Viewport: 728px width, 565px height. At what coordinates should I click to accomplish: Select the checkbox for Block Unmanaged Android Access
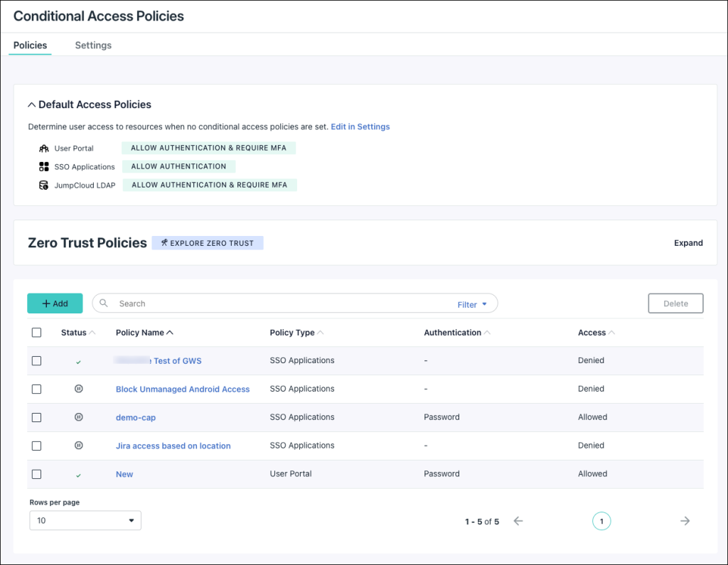click(37, 389)
